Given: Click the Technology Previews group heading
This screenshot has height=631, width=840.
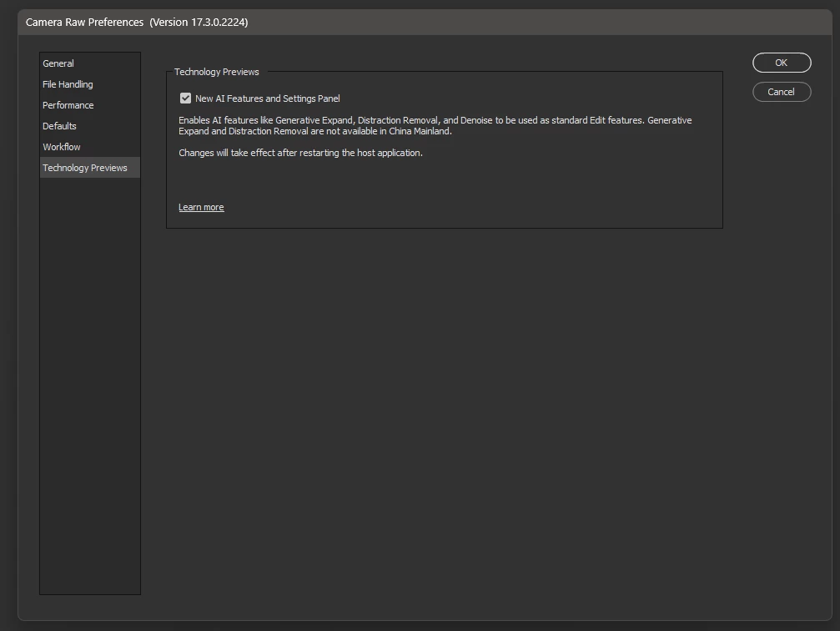Looking at the screenshot, I should pos(216,72).
